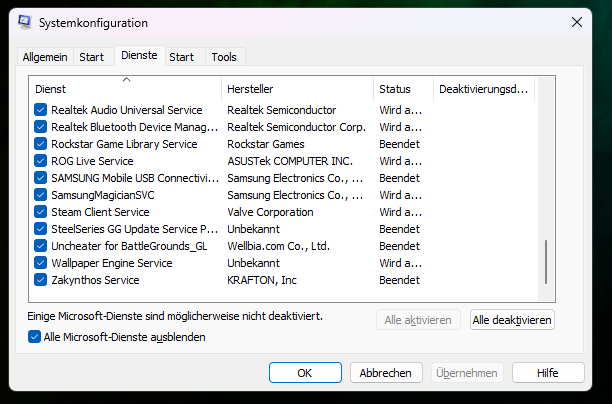Click Valve Corporation manufacturer cell
Image resolution: width=612 pixels, height=404 pixels.
pos(270,212)
